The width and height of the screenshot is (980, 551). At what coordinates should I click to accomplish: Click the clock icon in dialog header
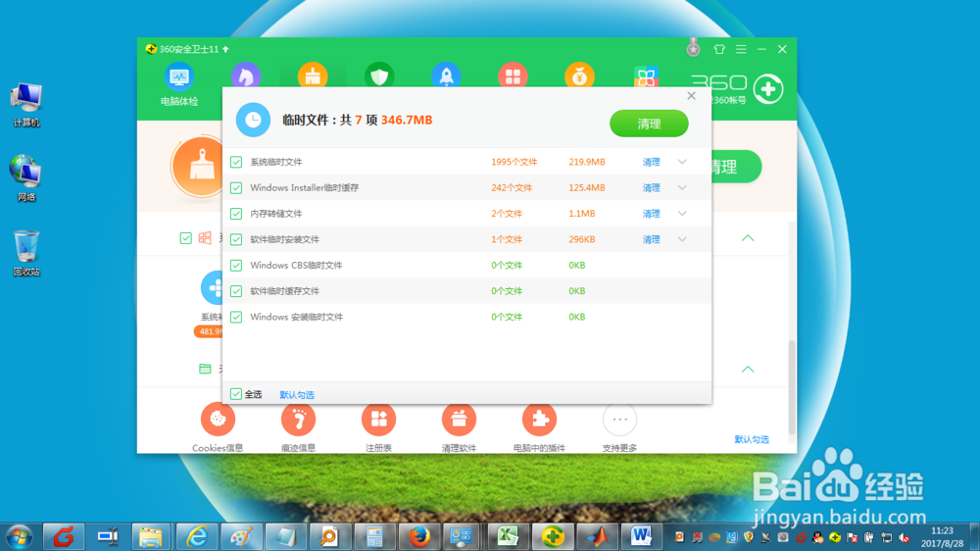pos(253,120)
